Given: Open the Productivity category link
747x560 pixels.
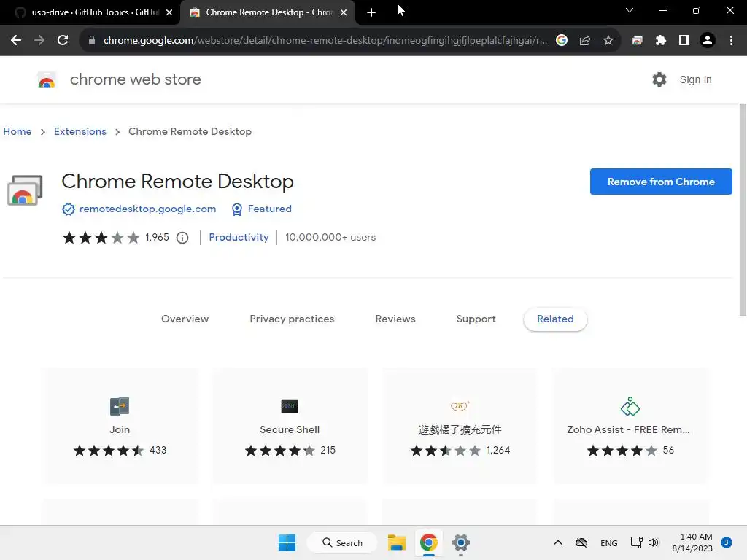Looking at the screenshot, I should click(x=239, y=237).
